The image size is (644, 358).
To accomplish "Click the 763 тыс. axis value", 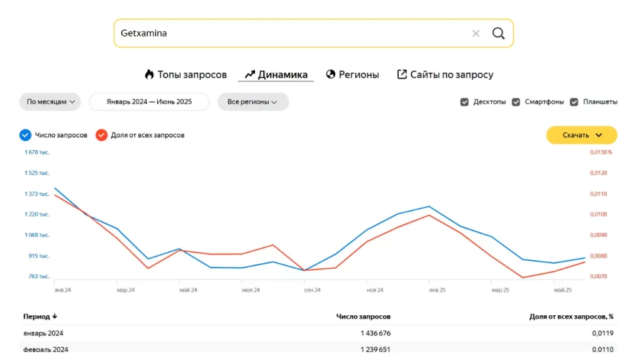I will coord(39,276).
